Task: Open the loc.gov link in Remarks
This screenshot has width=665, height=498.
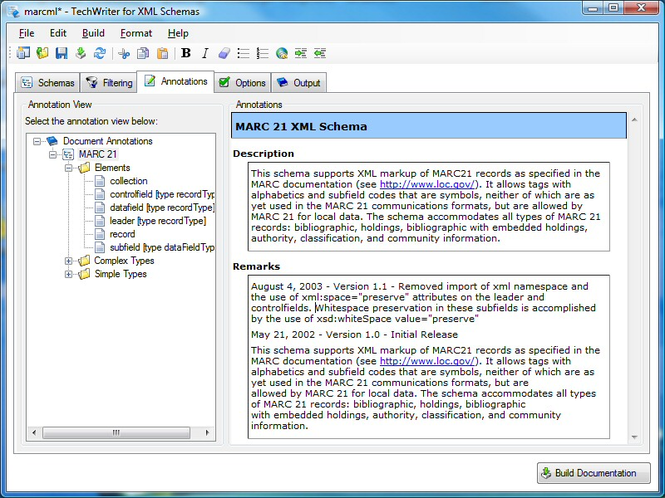Action: [x=427, y=361]
